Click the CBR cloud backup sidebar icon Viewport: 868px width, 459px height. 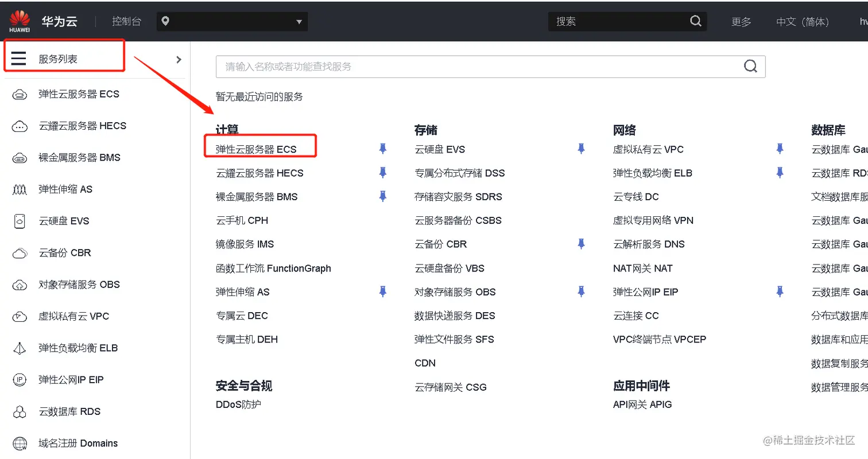(20, 253)
